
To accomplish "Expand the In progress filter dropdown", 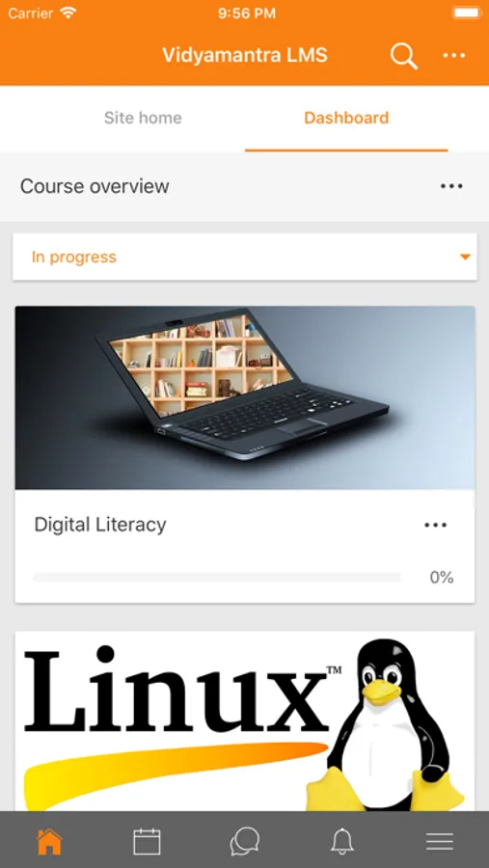I will (x=245, y=257).
